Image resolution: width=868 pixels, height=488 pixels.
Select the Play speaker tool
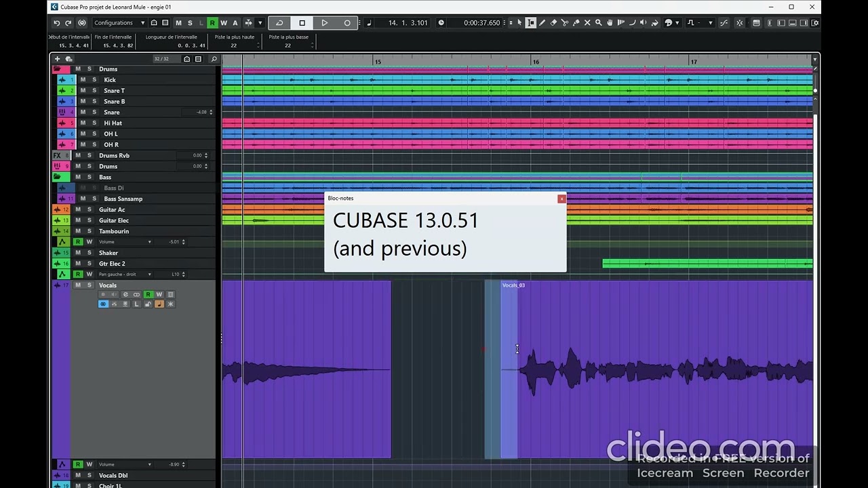pyautogui.click(x=643, y=22)
